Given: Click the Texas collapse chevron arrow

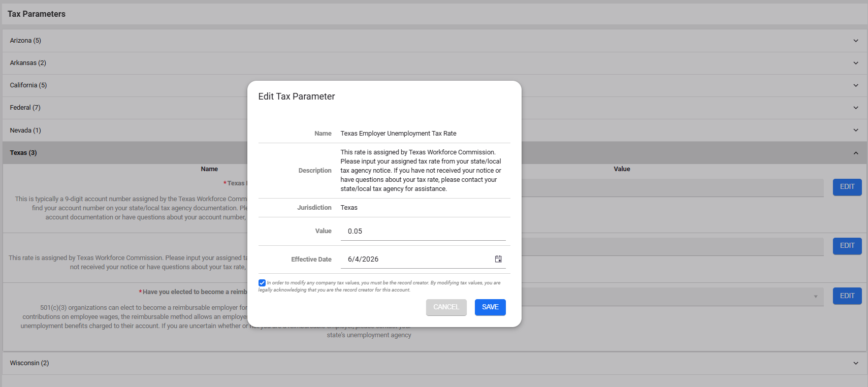Looking at the screenshot, I should tap(856, 153).
